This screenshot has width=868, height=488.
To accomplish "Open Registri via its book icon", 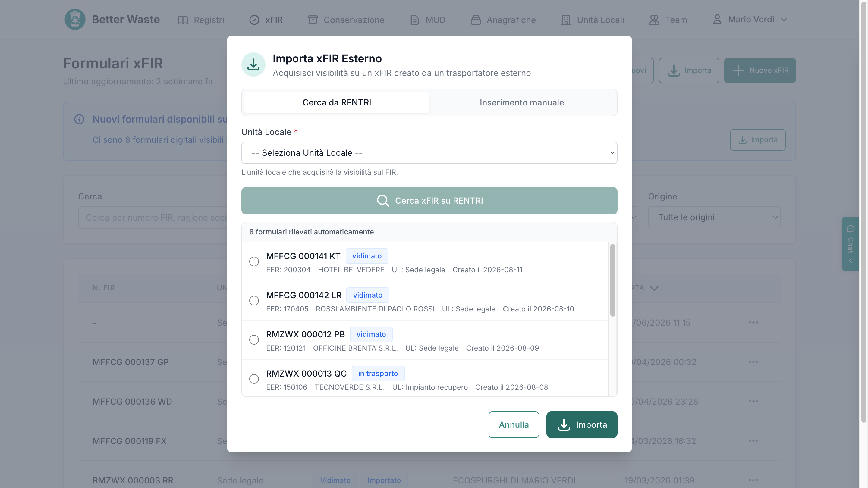I will (x=183, y=20).
